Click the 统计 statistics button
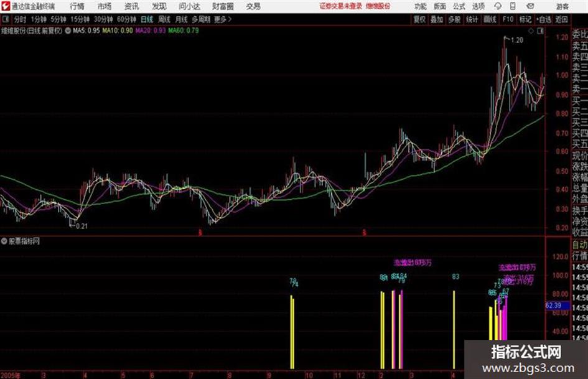 coord(472,19)
